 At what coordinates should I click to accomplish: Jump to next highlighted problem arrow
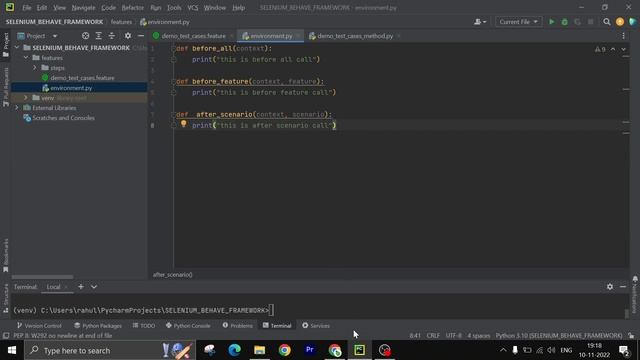pyautogui.click(x=623, y=49)
